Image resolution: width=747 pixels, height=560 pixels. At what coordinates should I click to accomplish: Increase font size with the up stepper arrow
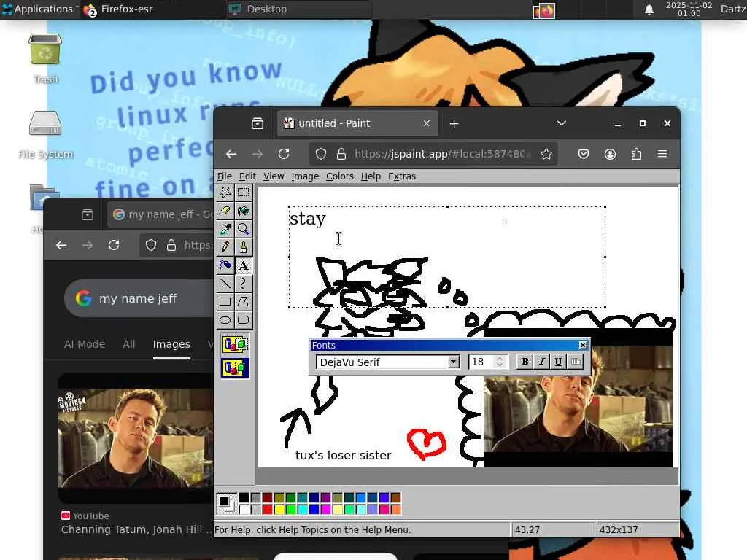pos(499,359)
